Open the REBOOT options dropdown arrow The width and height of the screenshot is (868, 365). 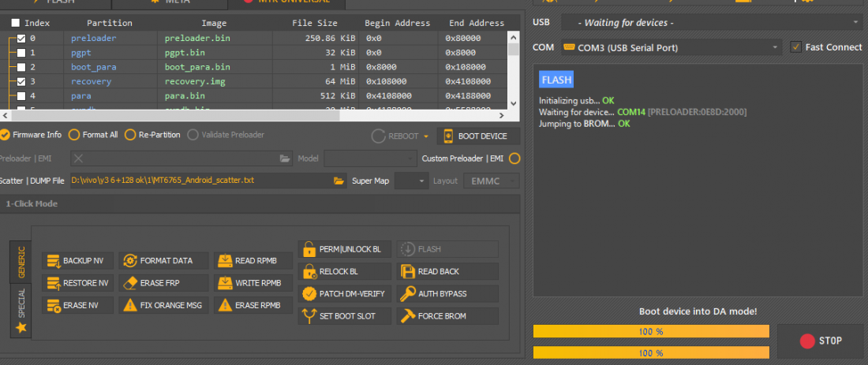click(x=426, y=136)
